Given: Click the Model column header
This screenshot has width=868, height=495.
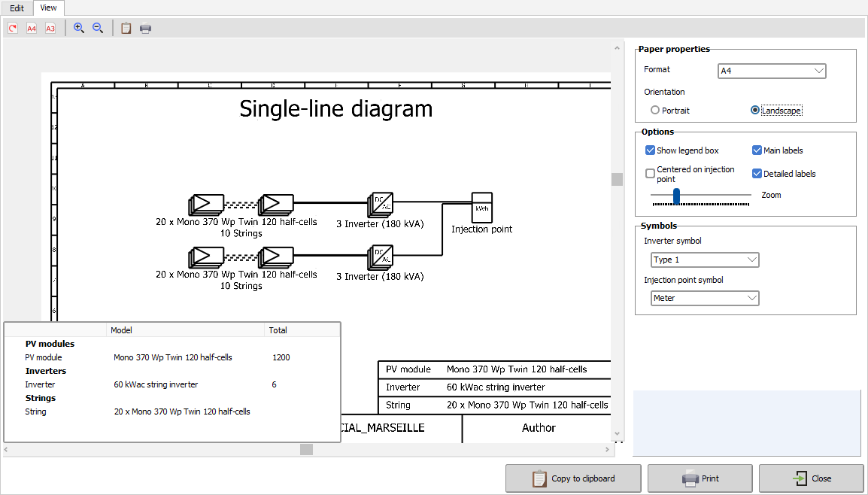Looking at the screenshot, I should click(185, 330).
